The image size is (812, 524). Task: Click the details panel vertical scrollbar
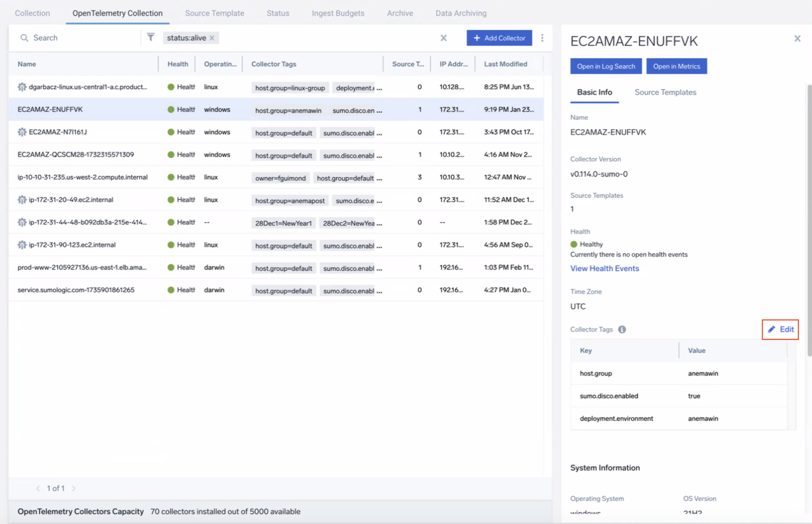[809, 221]
